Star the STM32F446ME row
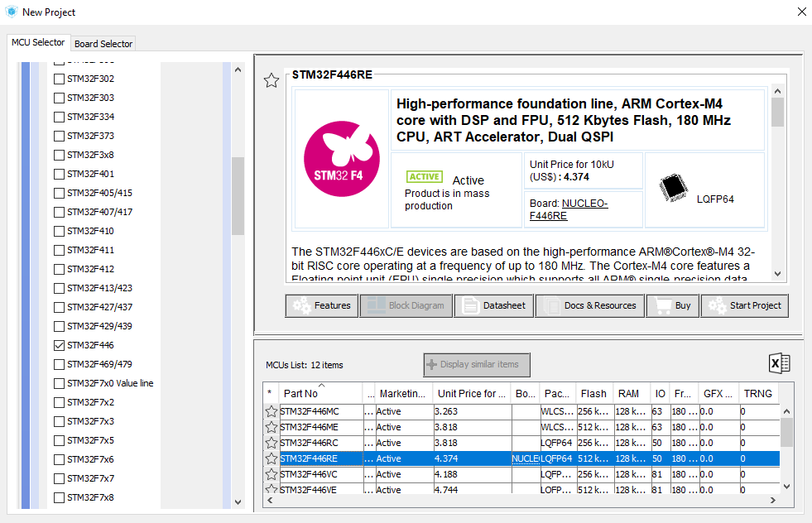812x523 pixels. point(271,427)
